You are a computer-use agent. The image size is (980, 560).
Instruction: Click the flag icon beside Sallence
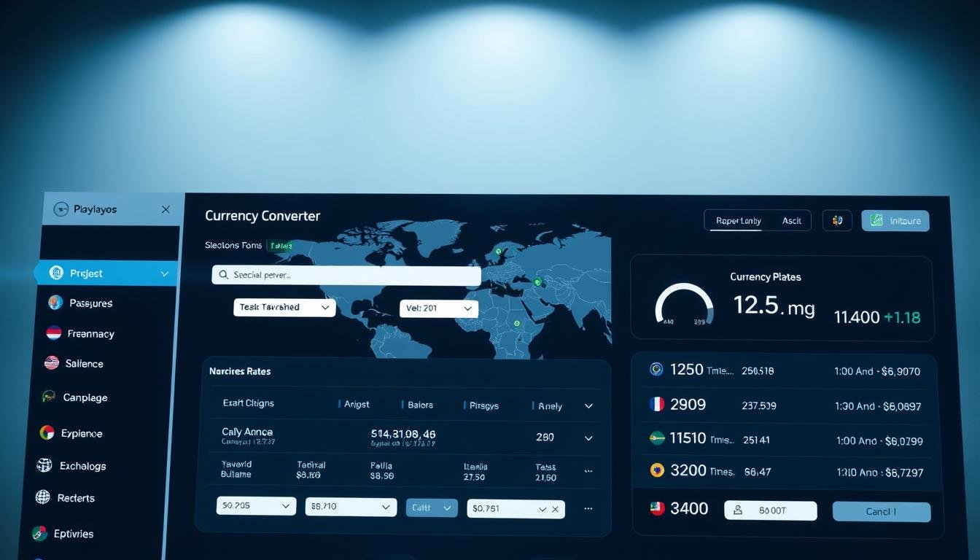pos(52,363)
